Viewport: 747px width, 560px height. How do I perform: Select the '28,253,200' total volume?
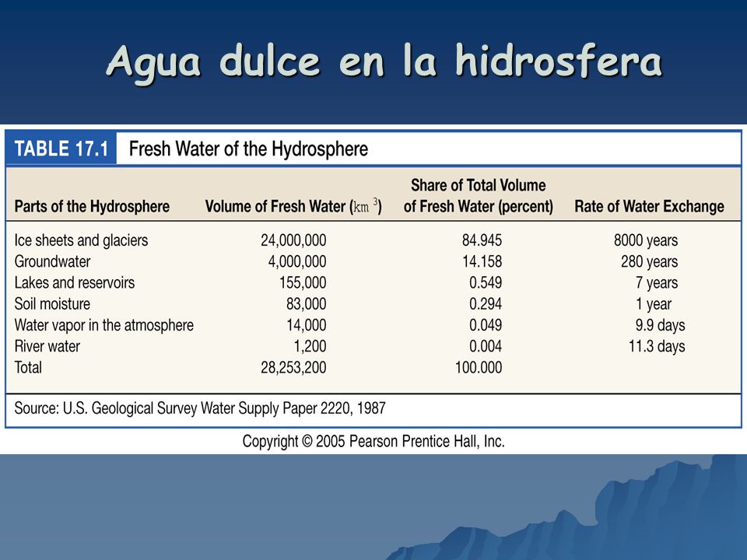tap(293, 367)
